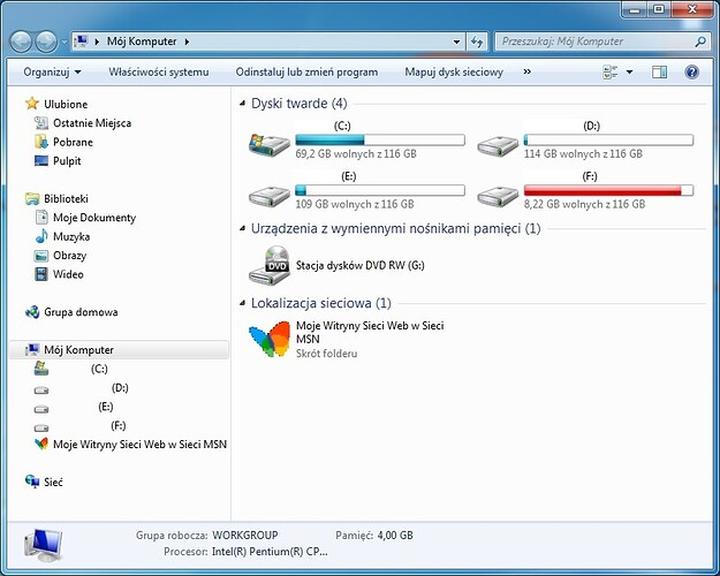The image size is (720, 576).
Task: Click Mapuj dysk sieciowy button
Action: click(454, 72)
